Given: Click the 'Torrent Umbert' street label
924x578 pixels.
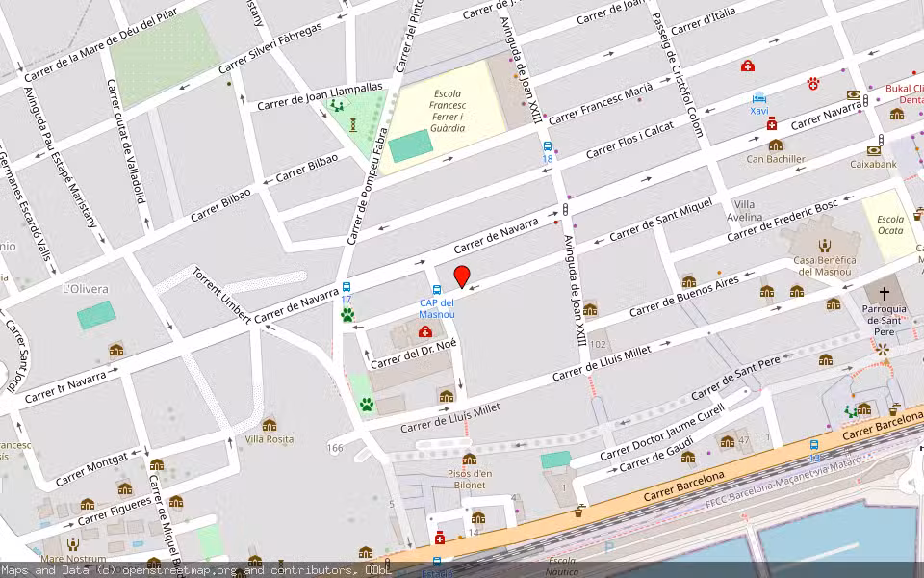Looking at the screenshot, I should pyautogui.click(x=221, y=295).
